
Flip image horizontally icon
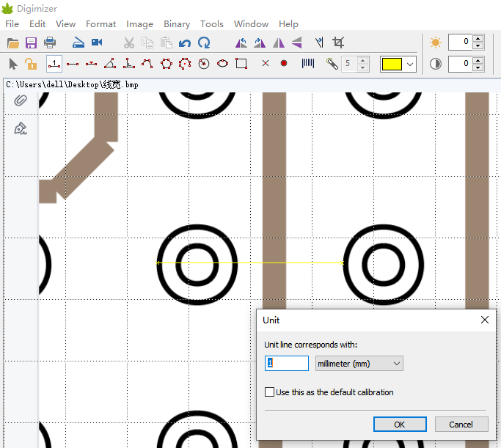tap(279, 43)
